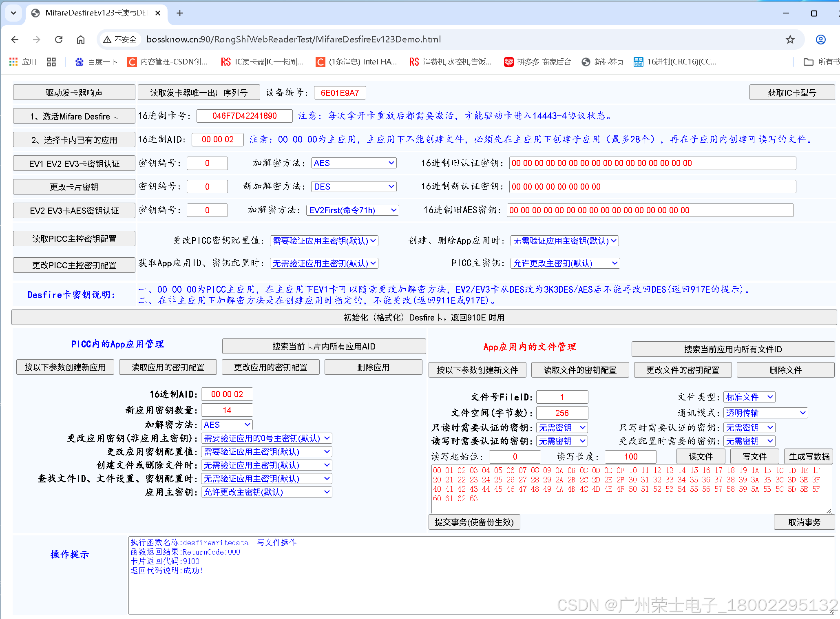Image resolution: width=840 pixels, height=619 pixels.
Task: Click the browser reload icon
Action: 59,40
